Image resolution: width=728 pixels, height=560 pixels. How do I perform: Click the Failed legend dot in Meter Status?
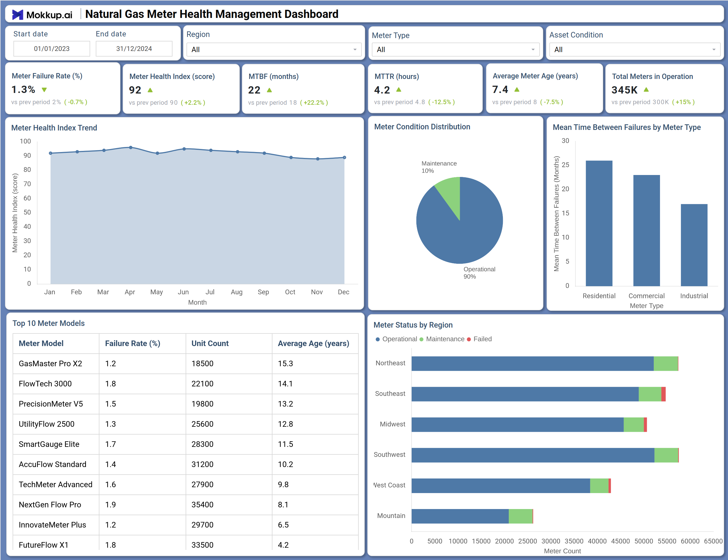click(469, 339)
